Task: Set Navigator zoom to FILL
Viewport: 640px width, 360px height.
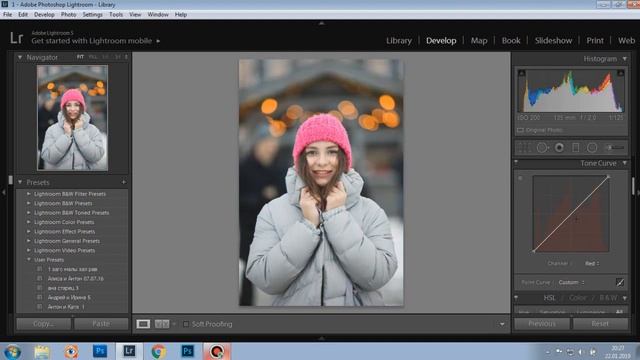Action: 93,57
